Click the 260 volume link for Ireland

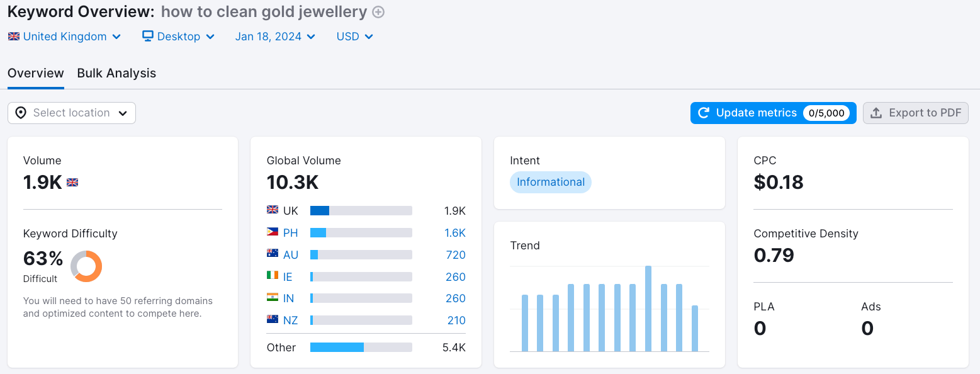tap(456, 276)
